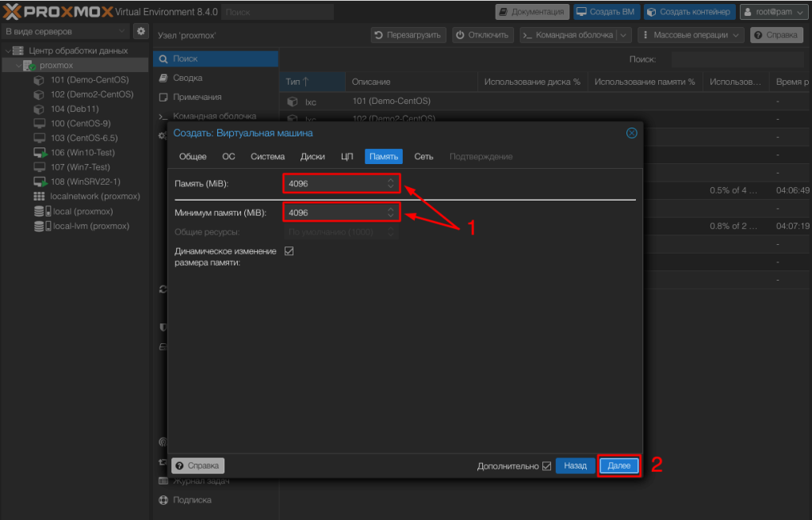Collapse the proxmox node in tree
812x520 pixels.
tap(19, 66)
